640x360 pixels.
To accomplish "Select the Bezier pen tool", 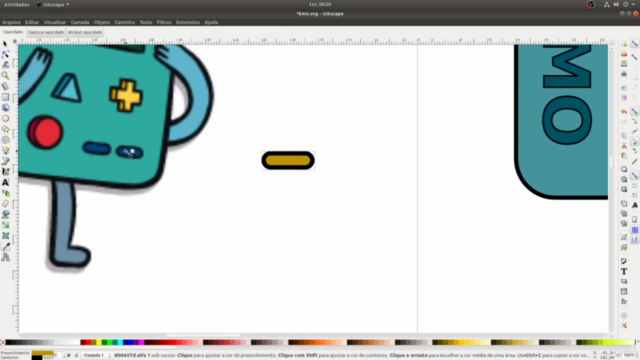I will 5,161.
